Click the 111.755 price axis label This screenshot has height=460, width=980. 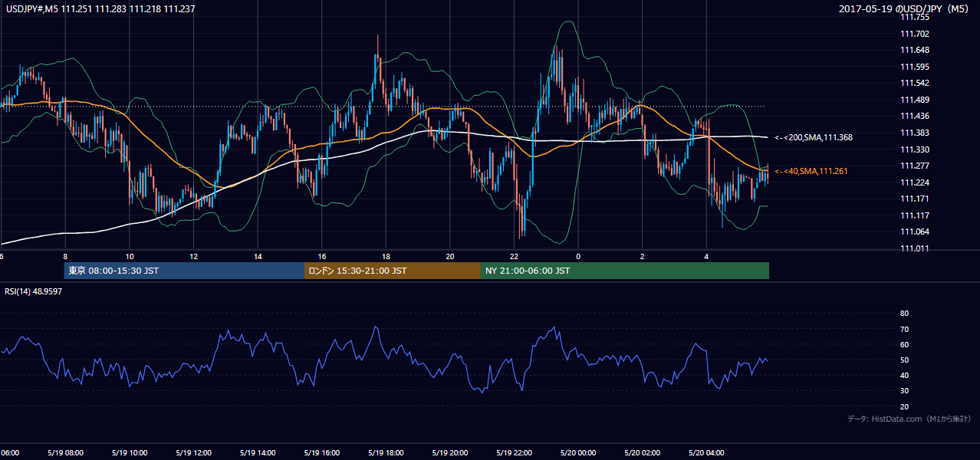[x=916, y=17]
